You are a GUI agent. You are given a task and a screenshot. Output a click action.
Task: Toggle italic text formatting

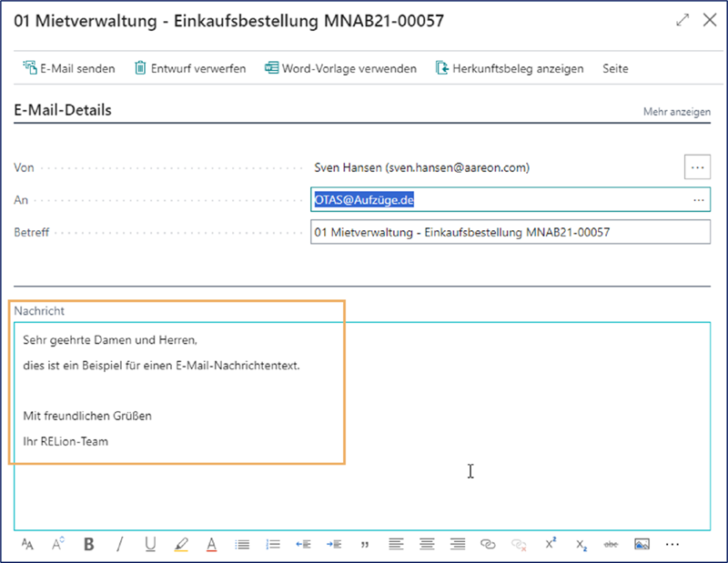[119, 544]
